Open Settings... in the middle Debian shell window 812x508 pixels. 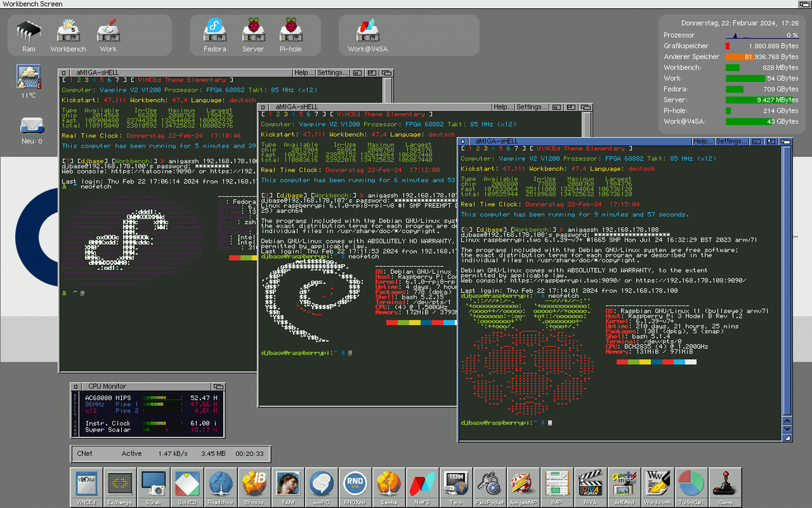(x=531, y=107)
